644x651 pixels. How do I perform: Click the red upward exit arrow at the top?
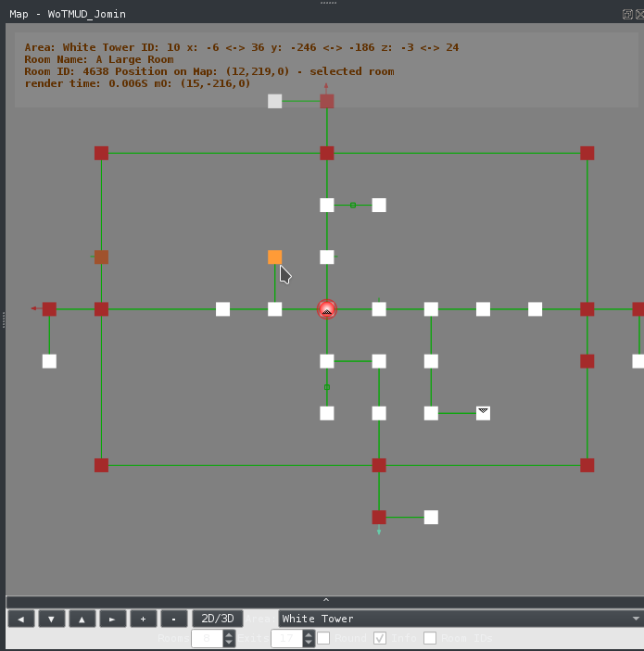[x=326, y=86]
